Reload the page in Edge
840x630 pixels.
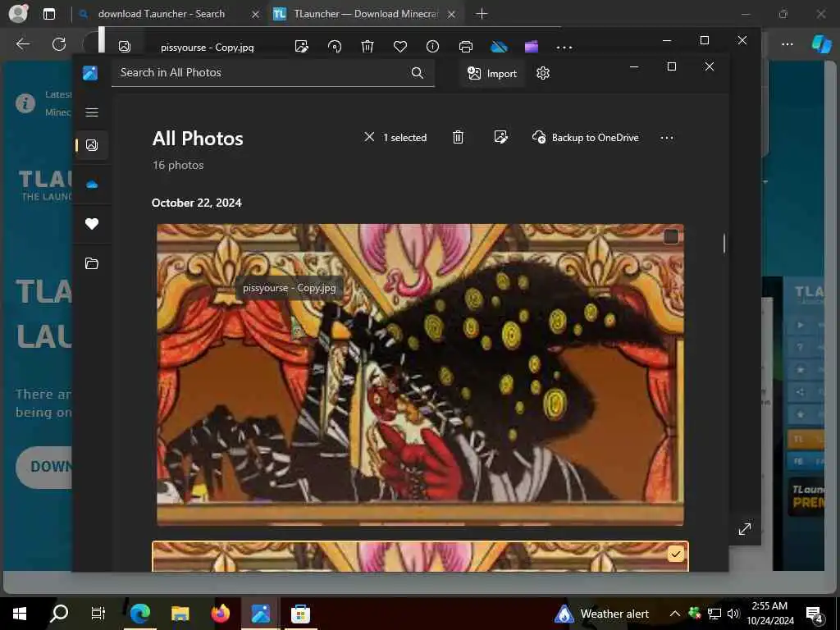[59, 44]
